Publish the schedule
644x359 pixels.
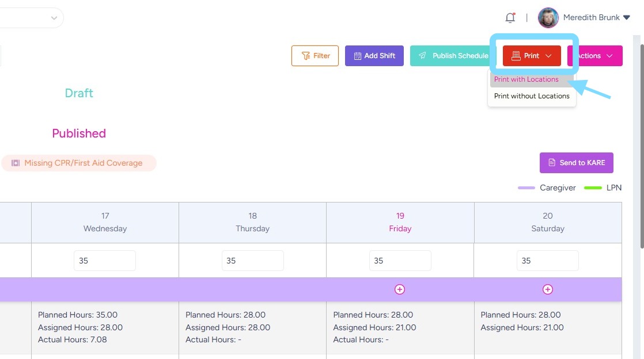click(454, 56)
